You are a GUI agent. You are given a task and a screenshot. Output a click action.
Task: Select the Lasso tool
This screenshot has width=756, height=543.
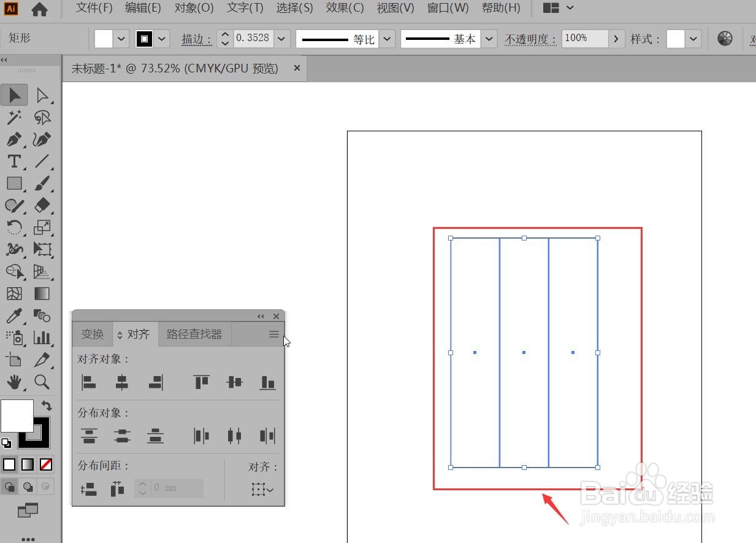pyautogui.click(x=42, y=117)
